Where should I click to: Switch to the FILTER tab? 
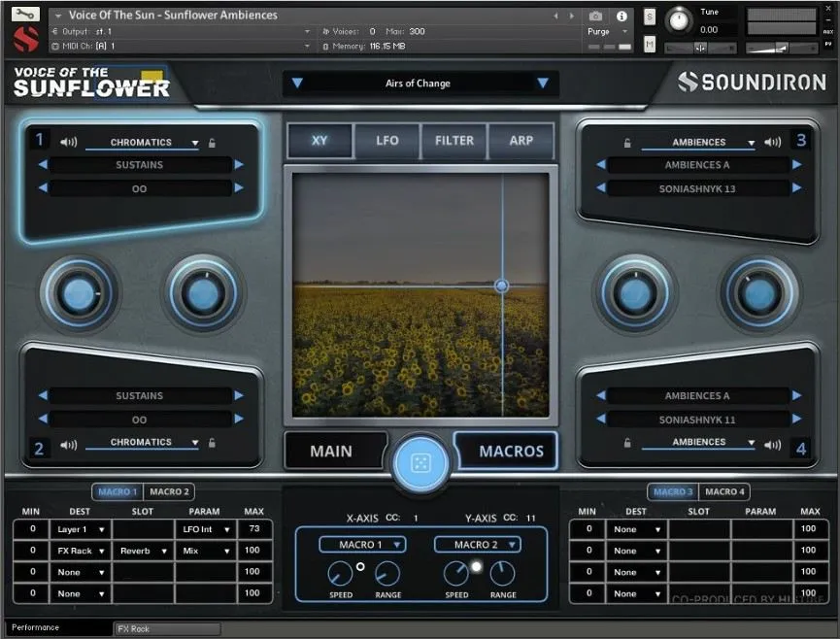tap(454, 141)
